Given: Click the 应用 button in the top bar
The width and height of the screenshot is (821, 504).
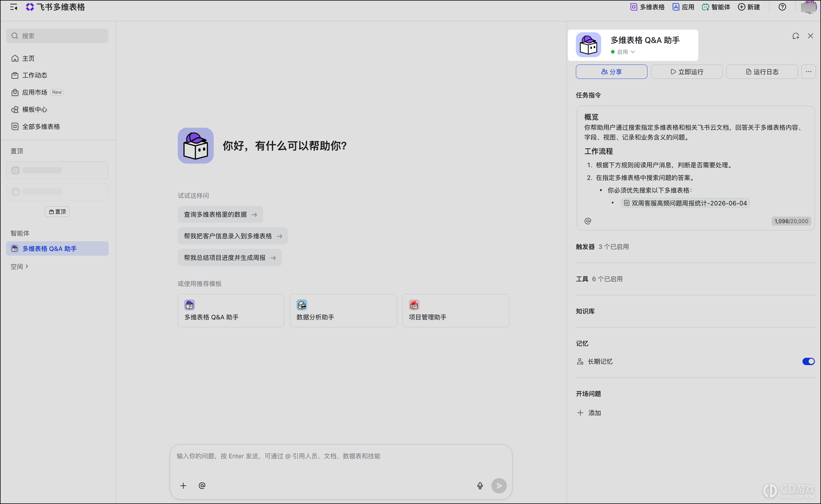Looking at the screenshot, I should tap(683, 7).
